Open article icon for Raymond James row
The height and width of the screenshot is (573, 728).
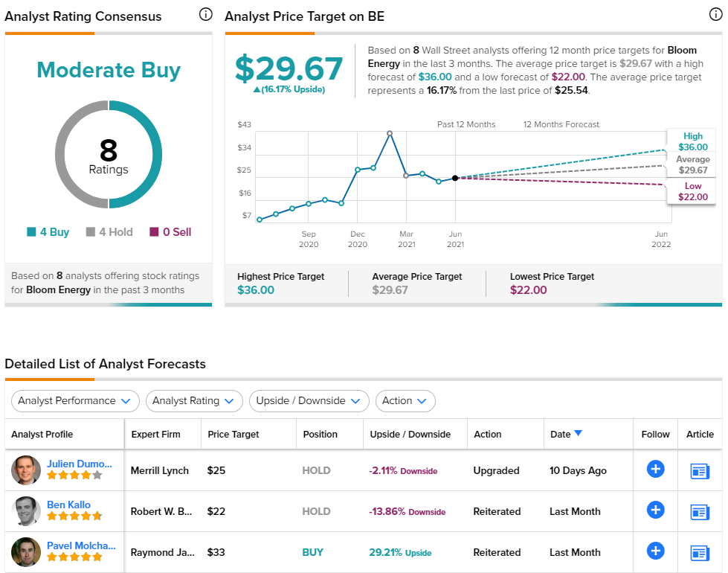click(x=700, y=553)
